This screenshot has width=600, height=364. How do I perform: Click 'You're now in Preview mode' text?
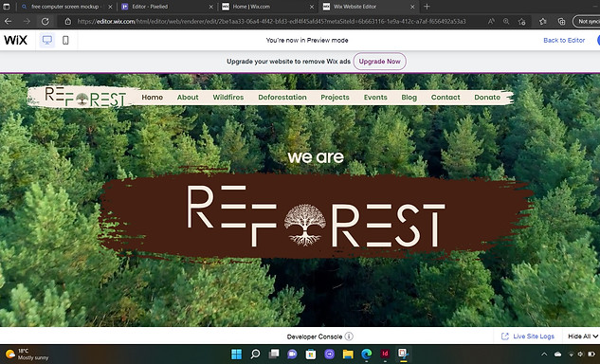point(307,40)
